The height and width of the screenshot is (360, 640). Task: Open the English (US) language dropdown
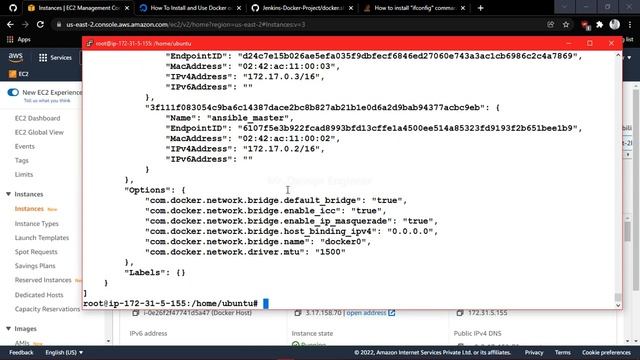pyautogui.click(x=64, y=352)
